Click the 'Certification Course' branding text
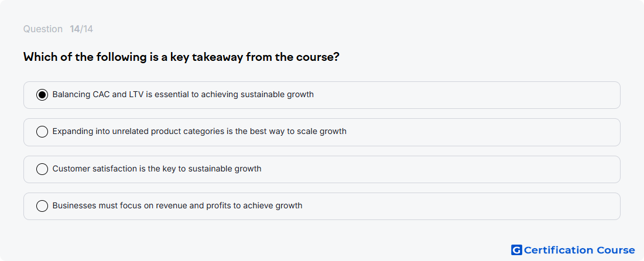 pos(580,250)
